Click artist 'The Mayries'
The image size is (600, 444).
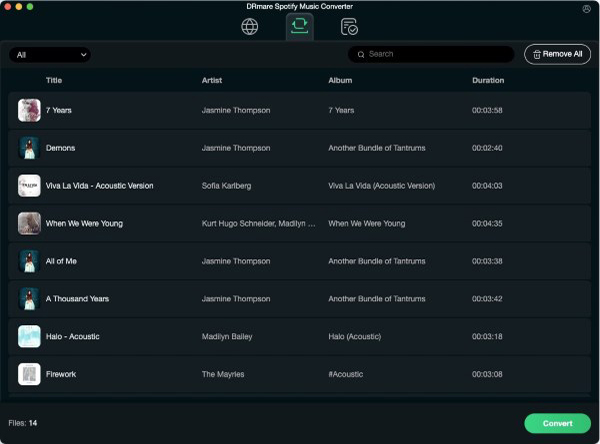[x=223, y=374]
